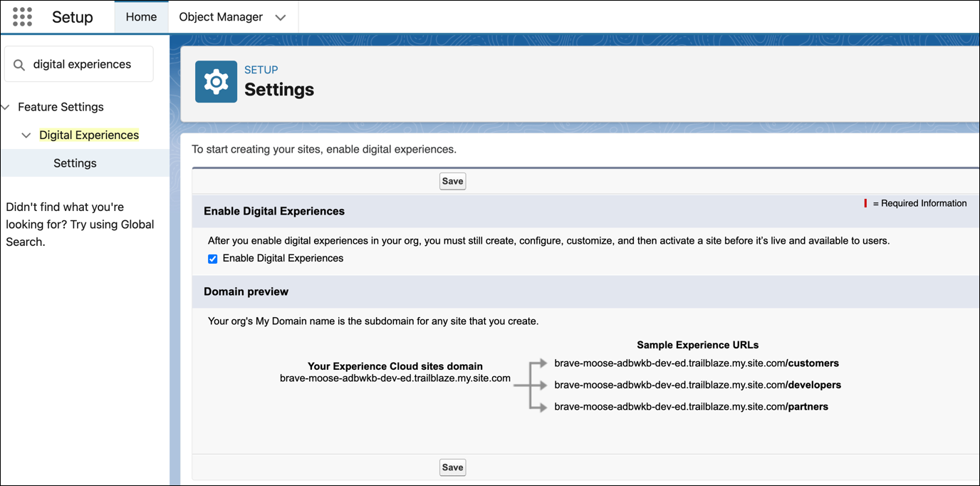This screenshot has width=980, height=486.
Task: Open the App Launcher grid icon
Action: [x=22, y=17]
